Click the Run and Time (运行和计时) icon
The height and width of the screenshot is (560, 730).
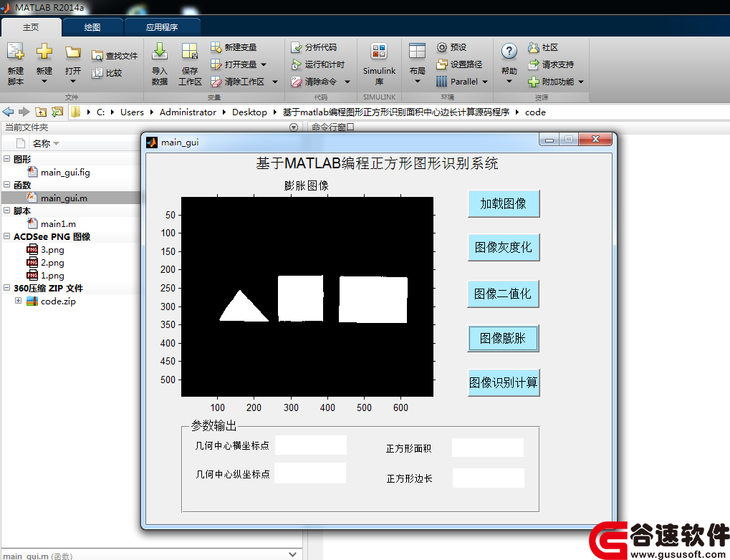(x=296, y=64)
